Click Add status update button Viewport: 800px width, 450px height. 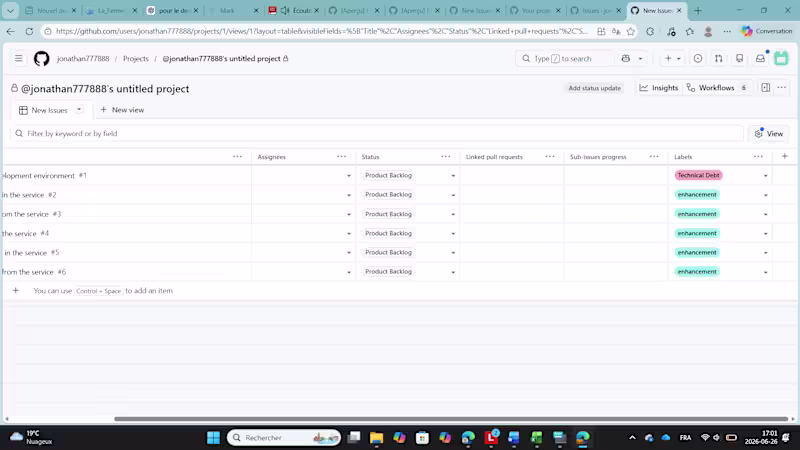(594, 88)
